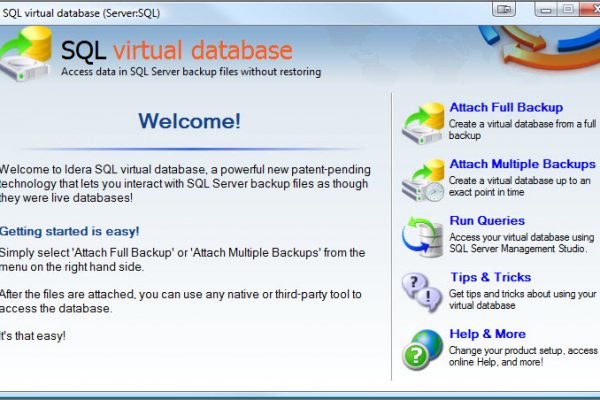Click the Attach Multiple Backups clock icon
The height and width of the screenshot is (400, 600).
(x=423, y=180)
